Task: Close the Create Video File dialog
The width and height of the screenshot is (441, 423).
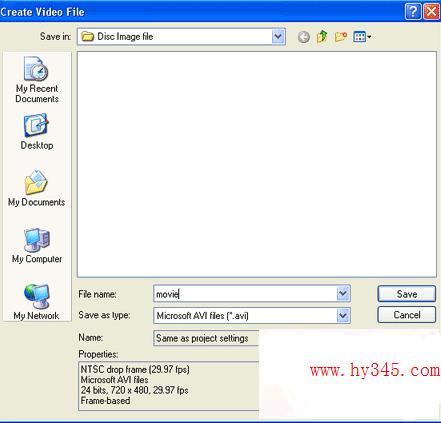Action: [431, 12]
